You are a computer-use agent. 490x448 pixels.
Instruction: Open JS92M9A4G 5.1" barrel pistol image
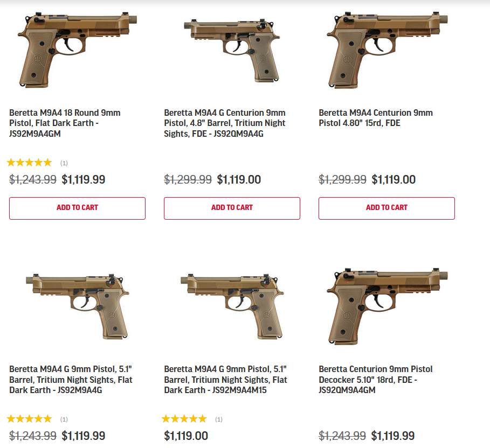pyautogui.click(x=78, y=306)
